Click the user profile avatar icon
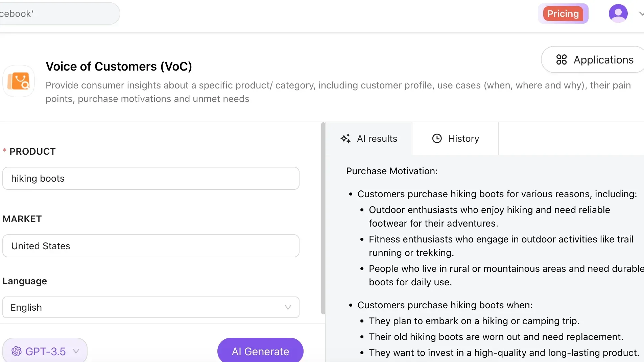The height and width of the screenshot is (362, 644). [x=618, y=14]
